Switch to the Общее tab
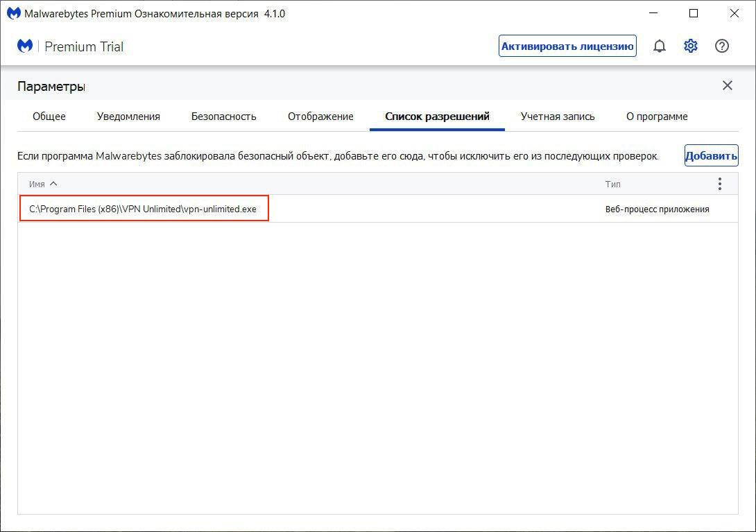 49,117
